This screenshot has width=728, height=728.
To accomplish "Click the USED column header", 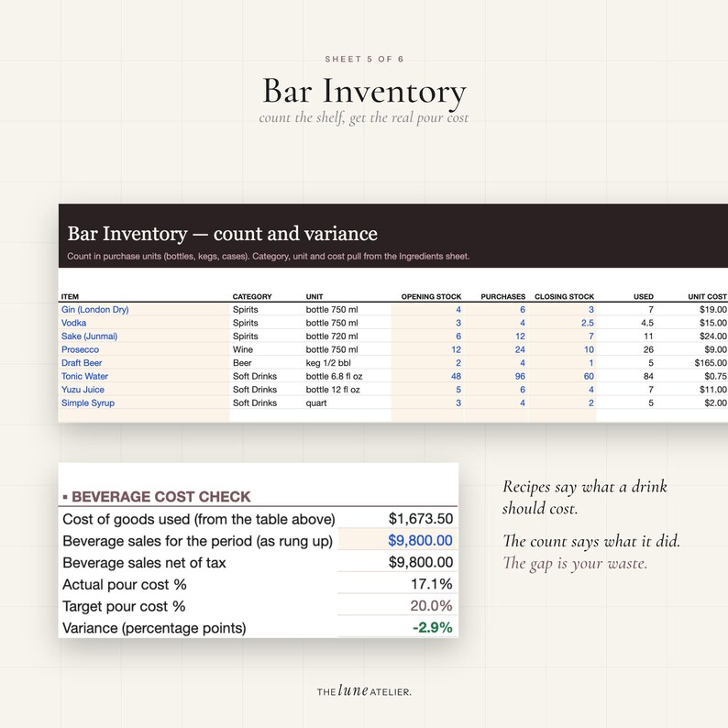I will (x=644, y=297).
